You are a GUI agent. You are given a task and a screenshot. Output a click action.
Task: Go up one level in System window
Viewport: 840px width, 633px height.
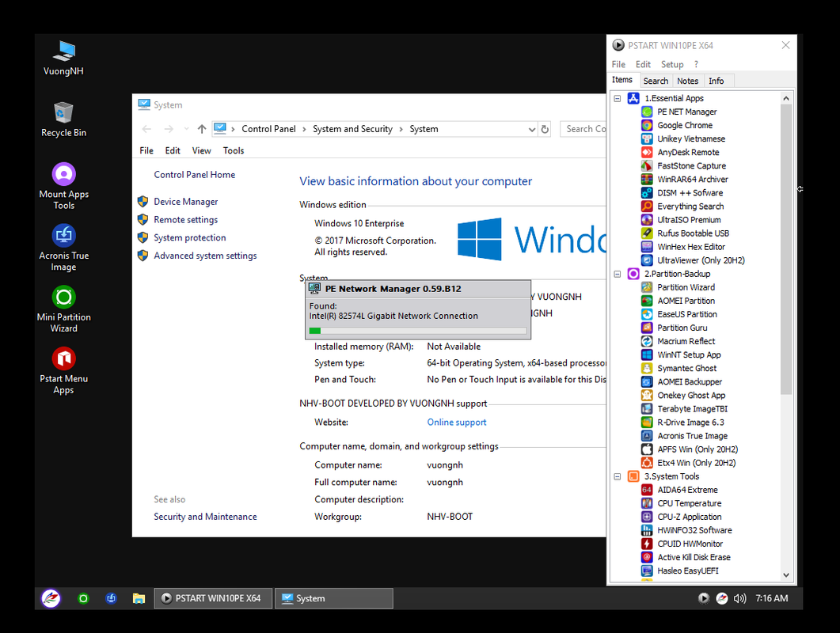click(201, 129)
